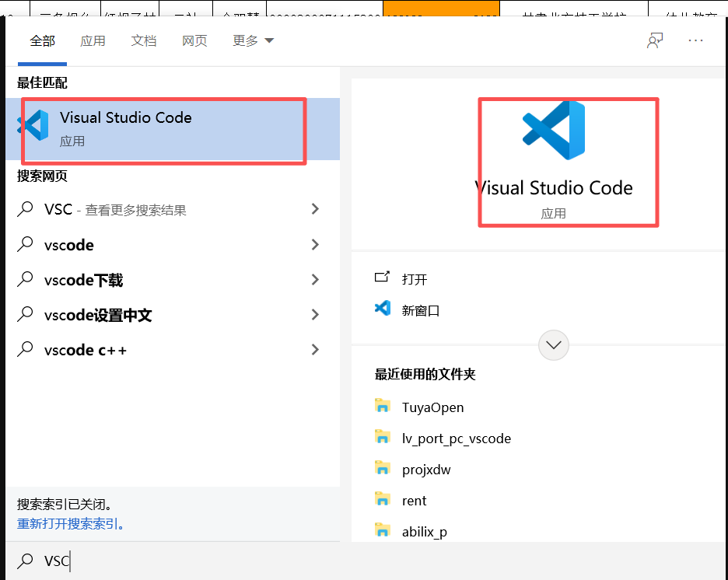Select the 'vscode设置中文' search suggestion
Screen dimensions: 728x580
coord(173,315)
